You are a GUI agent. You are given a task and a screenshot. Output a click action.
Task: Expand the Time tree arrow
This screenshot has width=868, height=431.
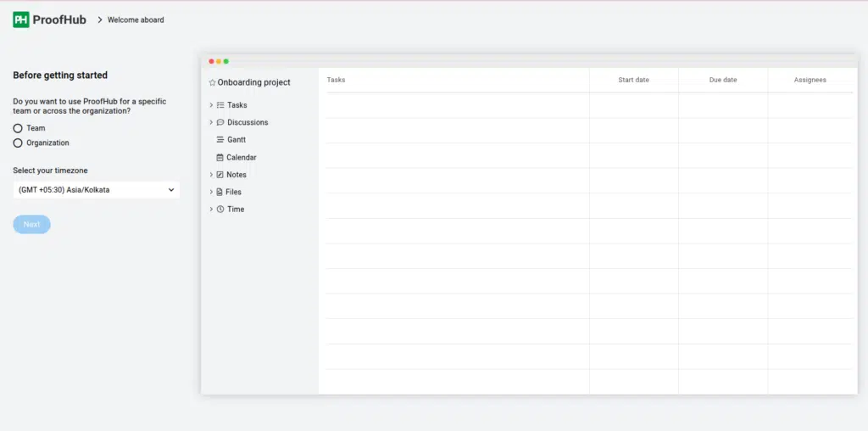(211, 209)
